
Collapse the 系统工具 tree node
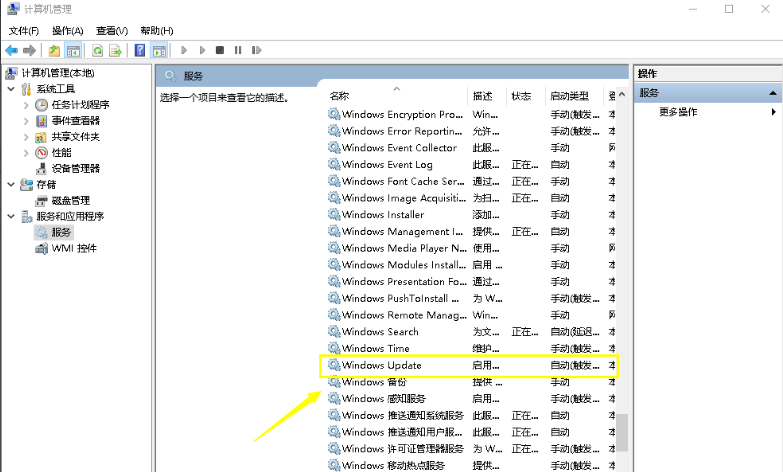(x=11, y=89)
